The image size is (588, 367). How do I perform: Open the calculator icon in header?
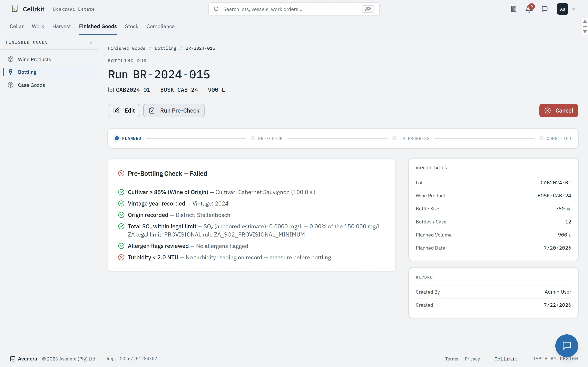coord(513,9)
